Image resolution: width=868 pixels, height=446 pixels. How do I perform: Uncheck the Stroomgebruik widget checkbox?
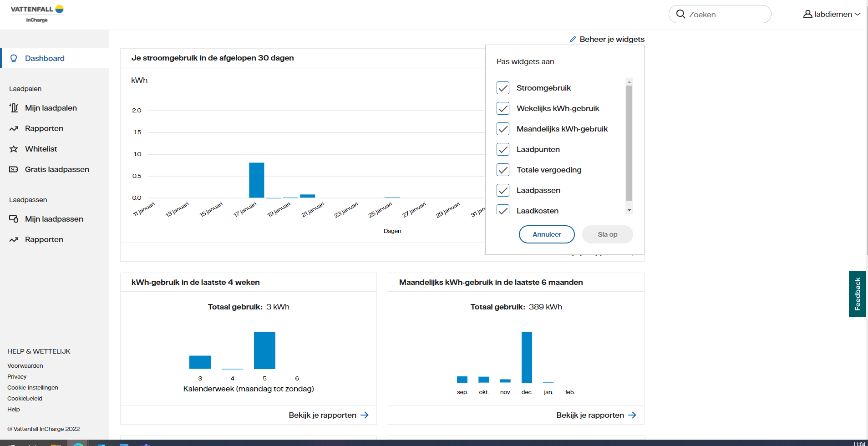pyautogui.click(x=503, y=88)
